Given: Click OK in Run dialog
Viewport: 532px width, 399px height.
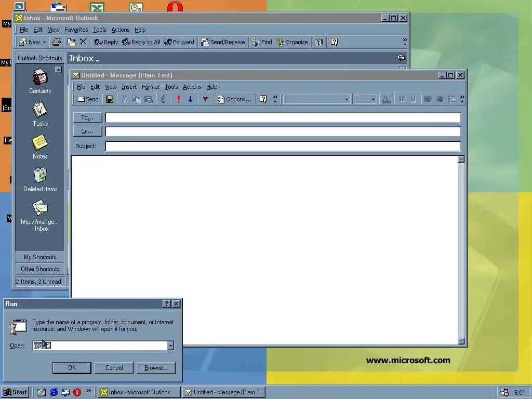Looking at the screenshot, I should click(x=72, y=368).
